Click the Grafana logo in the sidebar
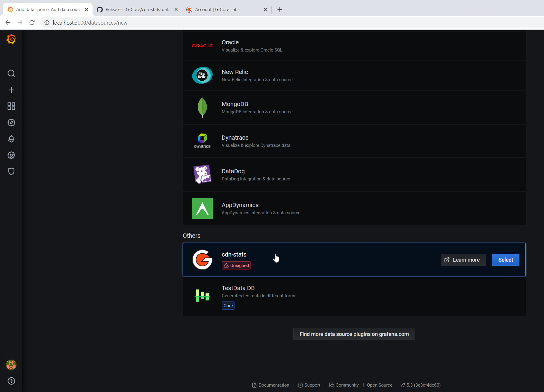Image resolution: width=544 pixels, height=392 pixels. pos(11,39)
